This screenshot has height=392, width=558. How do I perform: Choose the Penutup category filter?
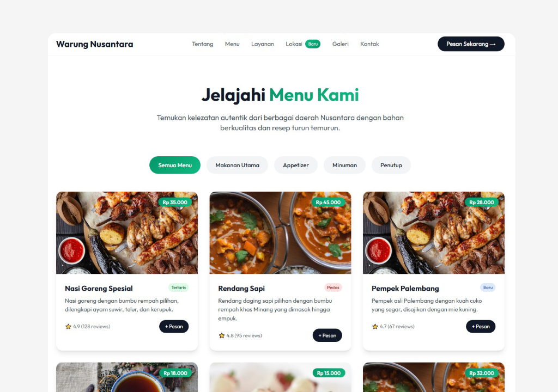click(391, 165)
